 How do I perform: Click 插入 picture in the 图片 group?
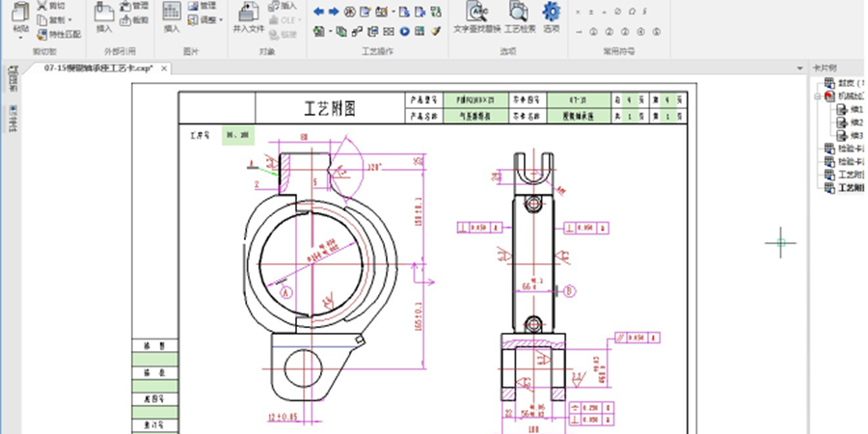pyautogui.click(x=172, y=17)
